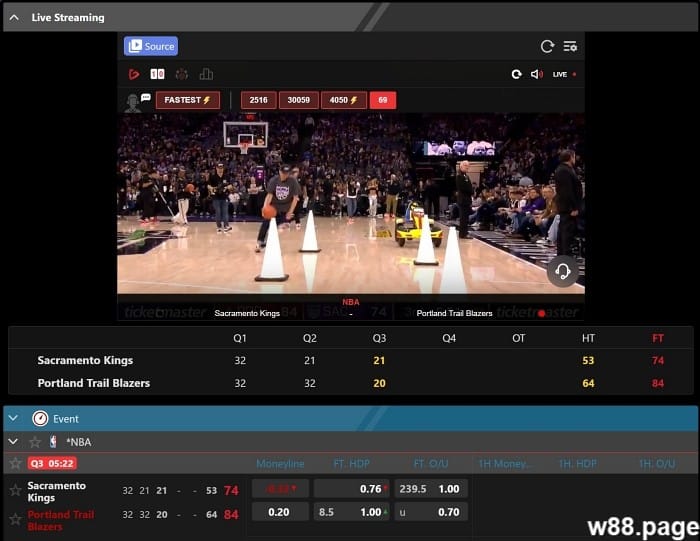Click the FT. O/U column header
The height and width of the screenshot is (541, 700).
pos(431,464)
